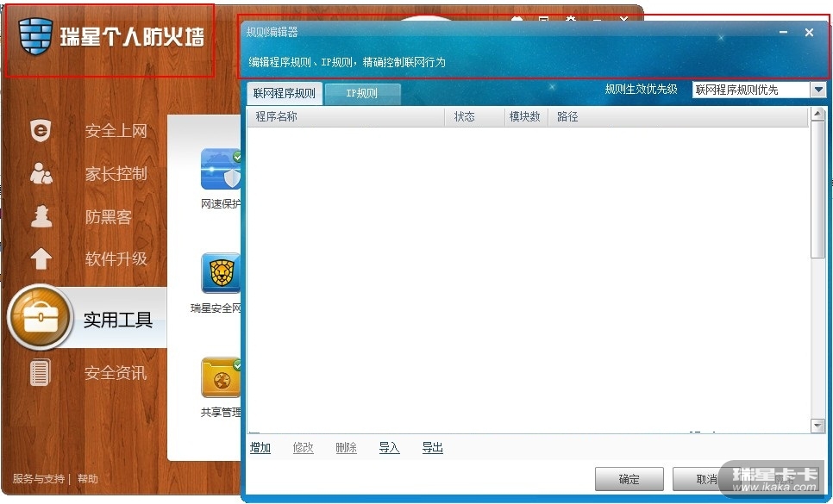This screenshot has width=833, height=504.
Task: Open the 安全上网 shield icon in sidebar
Action: coord(41,130)
